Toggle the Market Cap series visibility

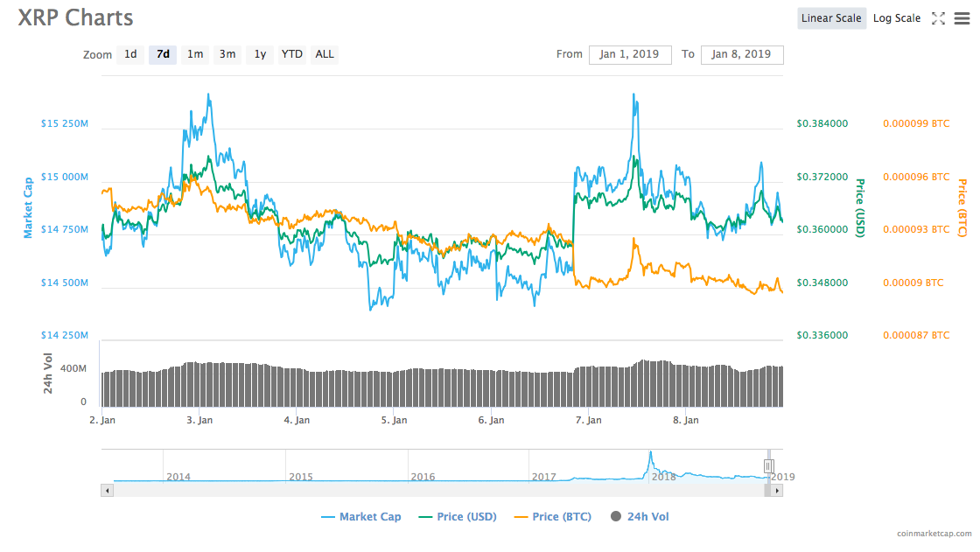coord(361,516)
